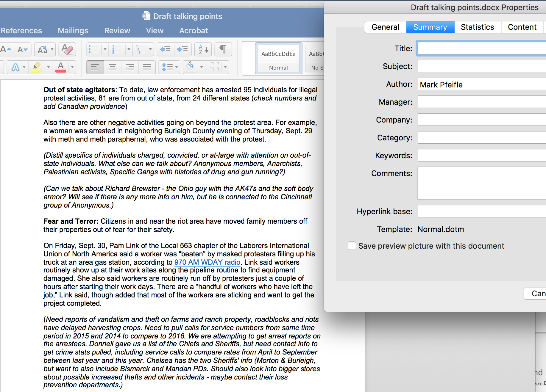Viewport: 546px width, 392px height.
Task: Open the Text Effects dropdown arrow
Action: coord(24,67)
